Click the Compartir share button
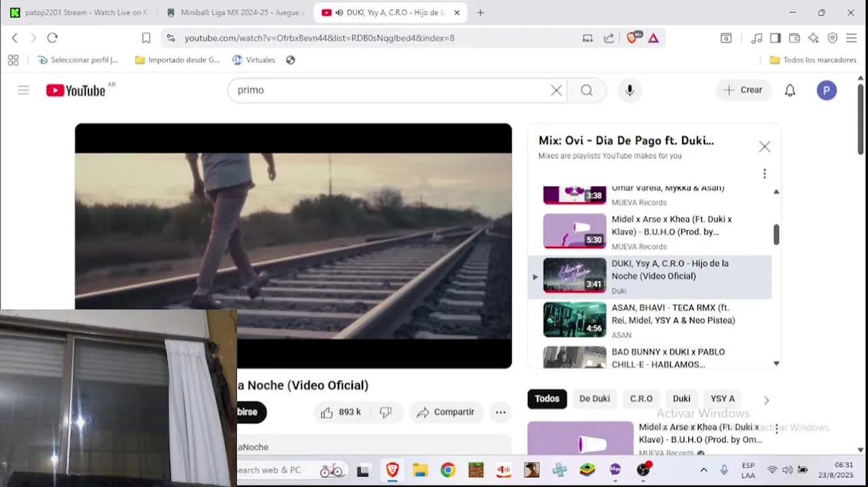This screenshot has height=487, width=868. [x=446, y=412]
